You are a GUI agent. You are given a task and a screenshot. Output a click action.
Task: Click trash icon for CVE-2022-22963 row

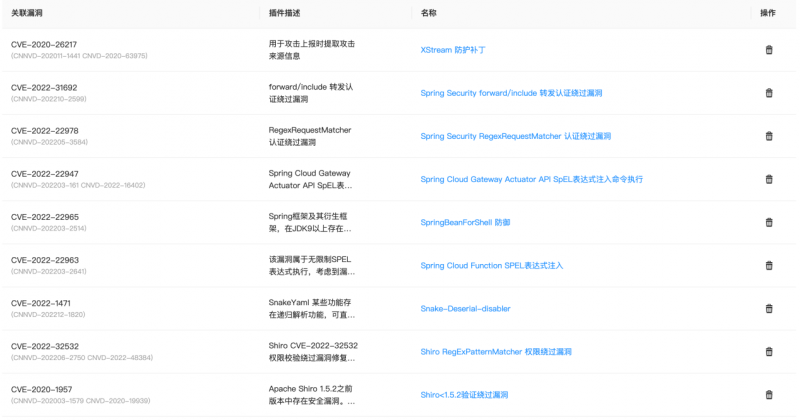point(769,265)
